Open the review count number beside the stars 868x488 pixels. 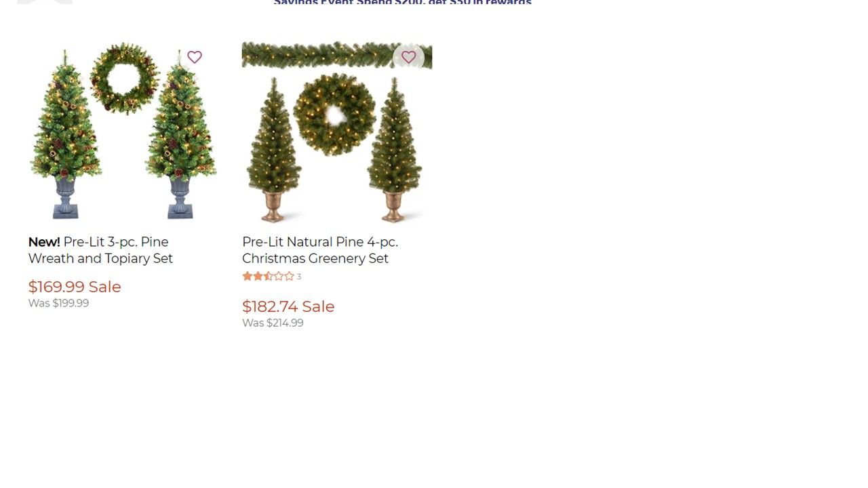click(299, 277)
